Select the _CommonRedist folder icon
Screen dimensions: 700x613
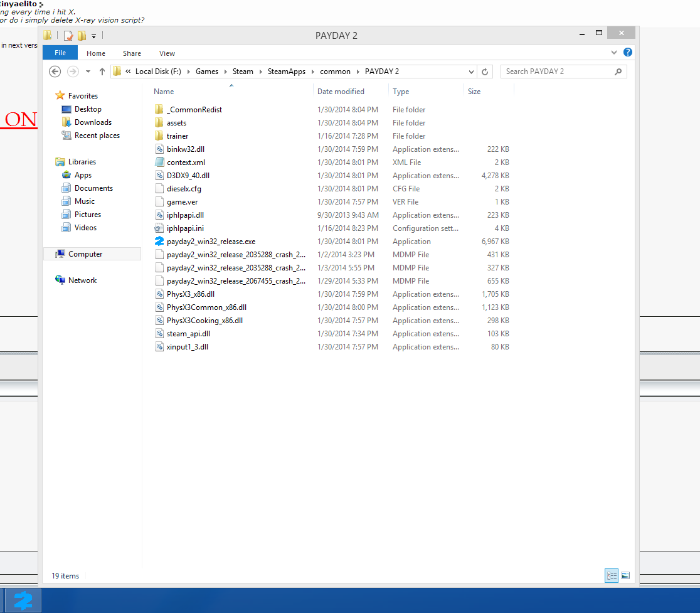coord(159,109)
